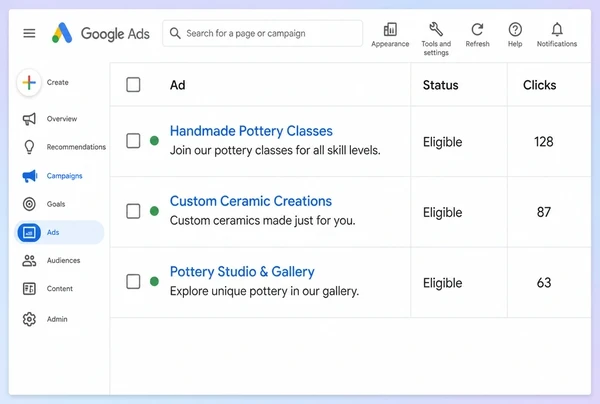Sort by the Clicks column header
The height and width of the screenshot is (404, 600).
[540, 85]
